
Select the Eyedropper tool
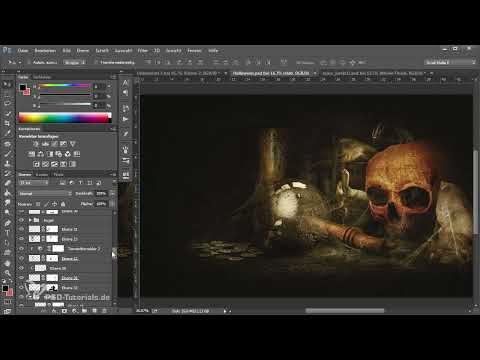tap(7, 133)
